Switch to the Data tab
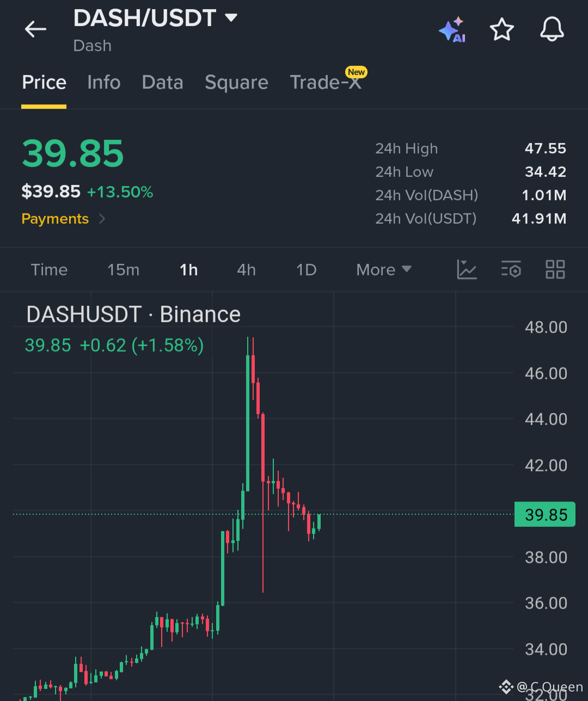The height and width of the screenshot is (701, 588). tap(162, 82)
